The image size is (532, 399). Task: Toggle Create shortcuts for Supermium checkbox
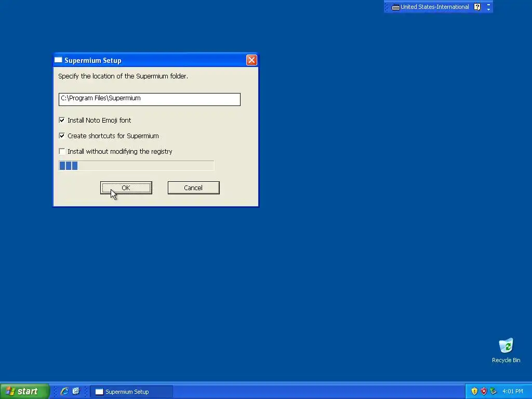(x=62, y=136)
